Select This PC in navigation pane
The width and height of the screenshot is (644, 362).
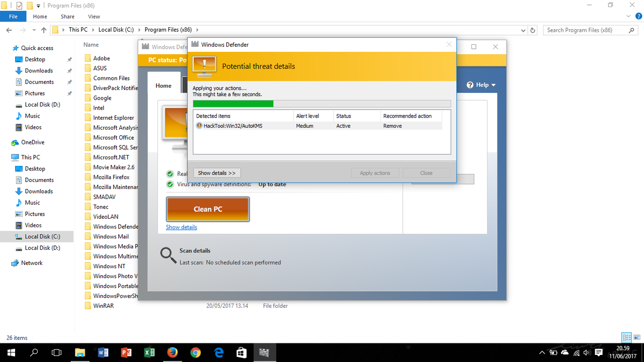tap(30, 157)
